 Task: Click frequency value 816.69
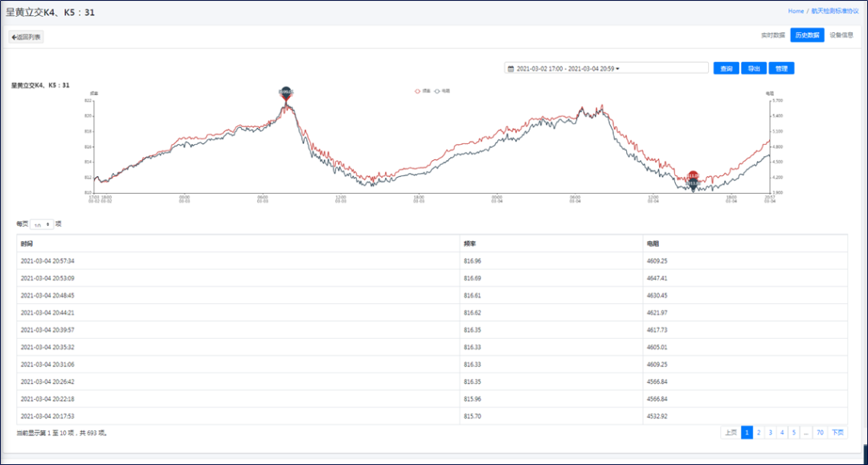point(473,278)
